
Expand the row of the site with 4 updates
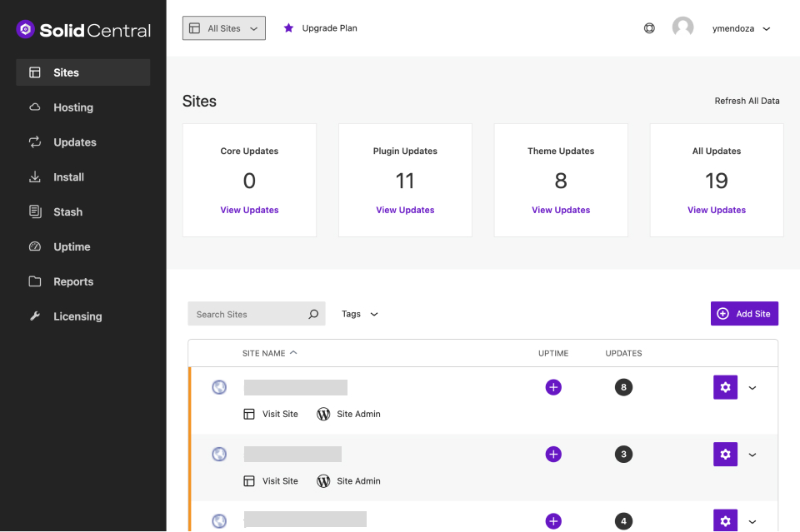pos(752,521)
